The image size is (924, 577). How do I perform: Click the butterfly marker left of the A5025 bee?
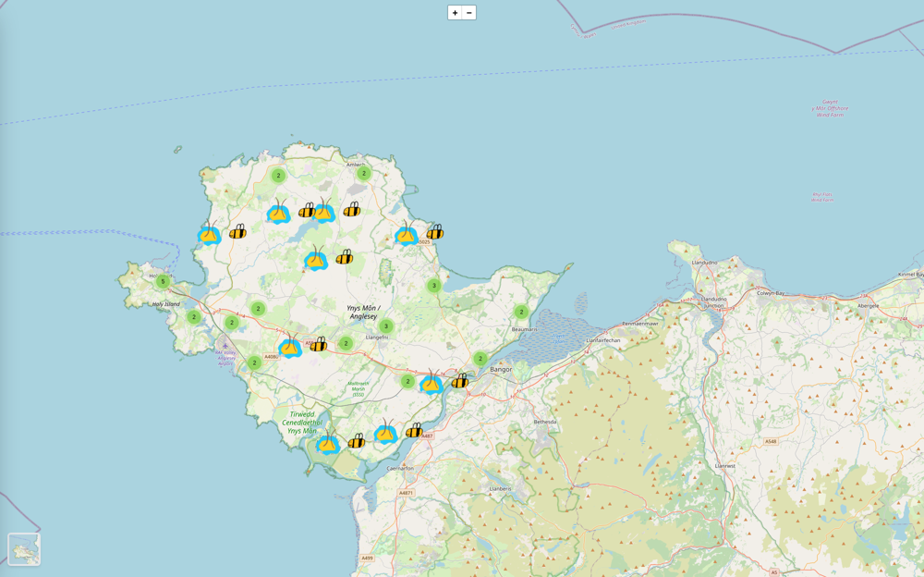click(x=406, y=235)
